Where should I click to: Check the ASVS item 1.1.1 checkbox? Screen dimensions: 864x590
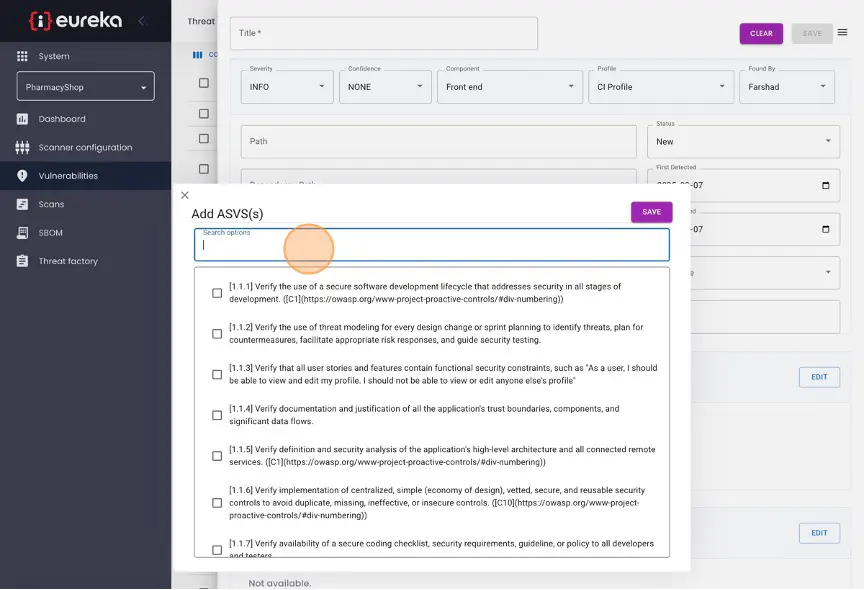pyautogui.click(x=217, y=292)
